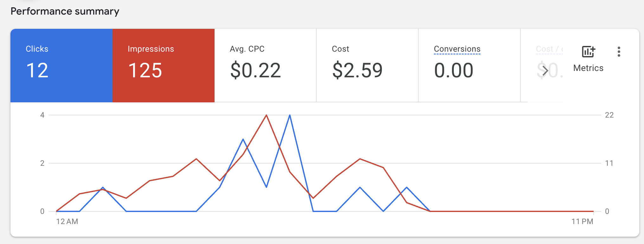
Task: Click the Performance summary heading
Action: point(65,11)
